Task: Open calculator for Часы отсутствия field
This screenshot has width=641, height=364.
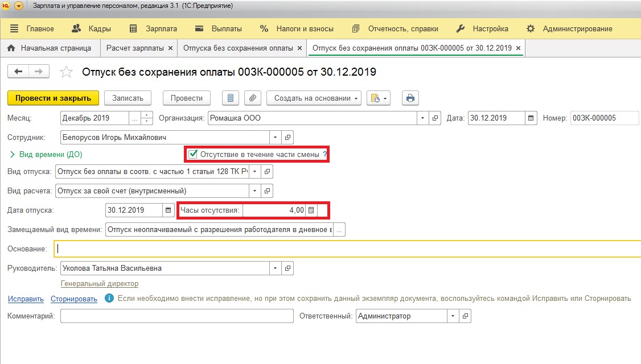Action: pos(311,210)
